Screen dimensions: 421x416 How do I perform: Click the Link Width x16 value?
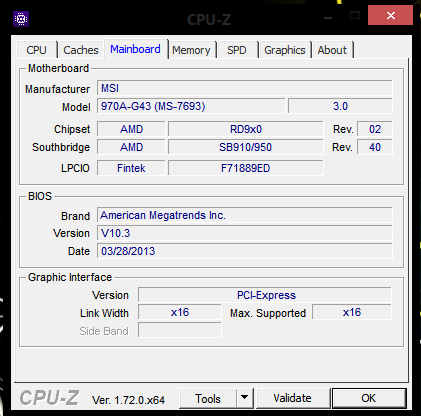(x=180, y=313)
